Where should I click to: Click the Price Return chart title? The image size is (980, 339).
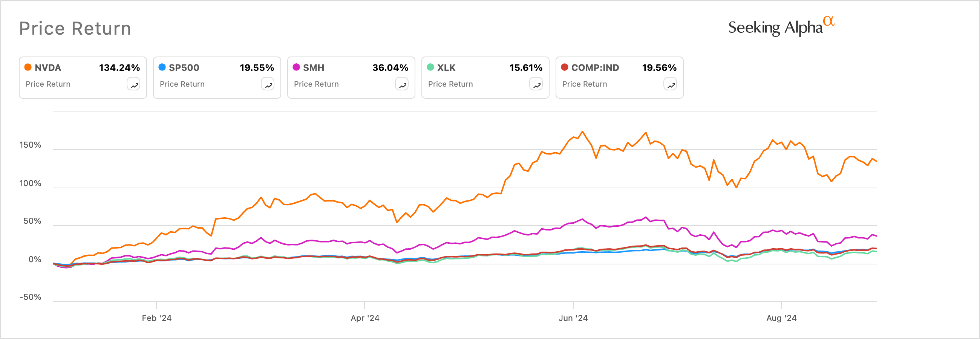[75, 29]
